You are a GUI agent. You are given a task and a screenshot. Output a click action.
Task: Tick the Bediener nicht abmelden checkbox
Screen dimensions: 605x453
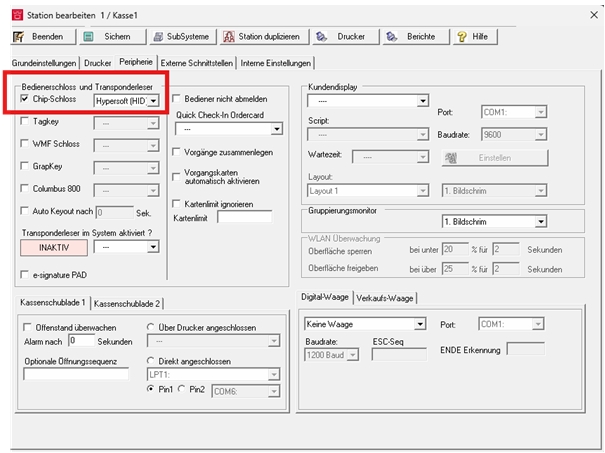click(x=177, y=98)
